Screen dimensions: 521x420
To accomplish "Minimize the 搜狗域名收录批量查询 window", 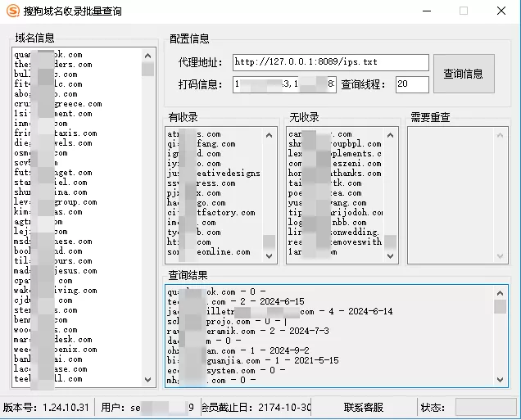I will [427, 11].
